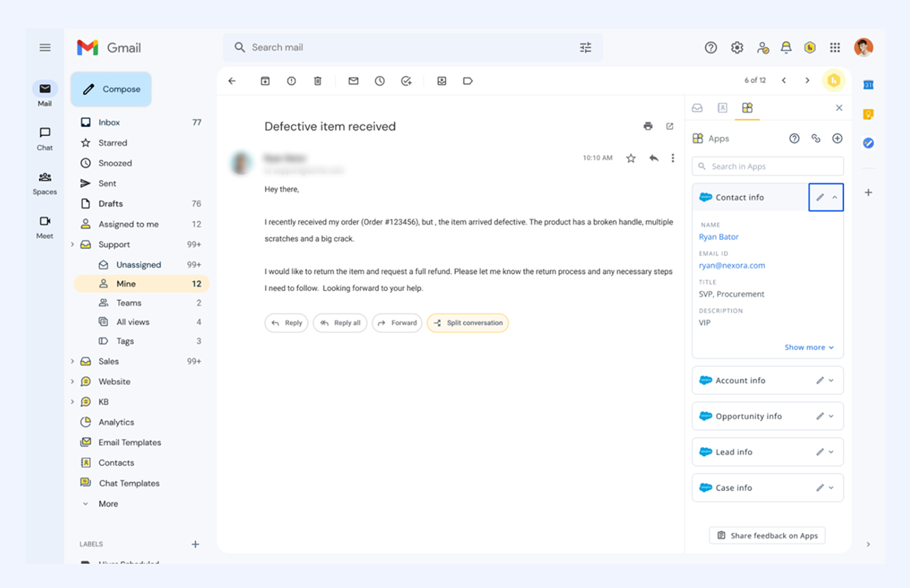Expand the Sales folder arrow
910x588 pixels.
(72, 361)
